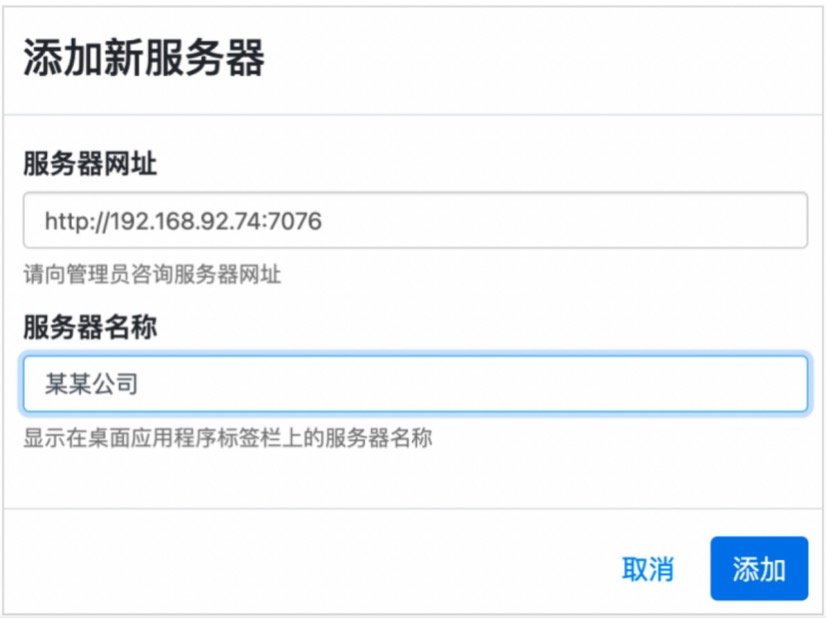Viewport: 828px width, 620px height.
Task: Place cursor in the 某某公司 text
Action: point(91,384)
